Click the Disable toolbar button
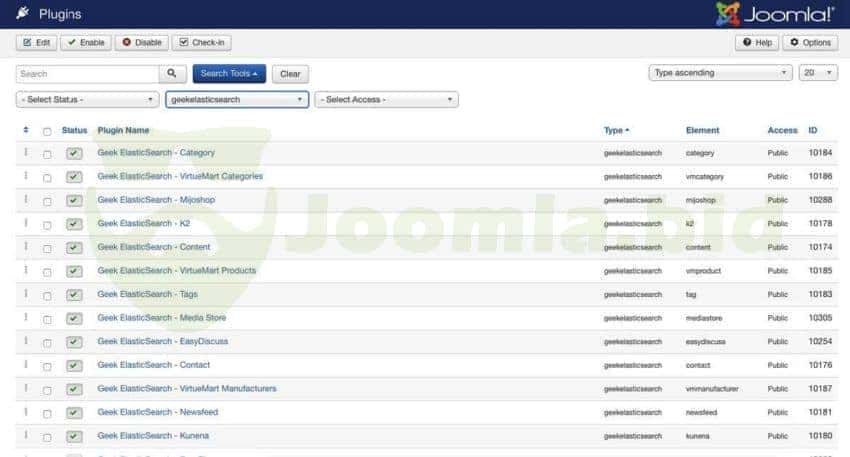Screen dimensions: 850x457 click(142, 43)
